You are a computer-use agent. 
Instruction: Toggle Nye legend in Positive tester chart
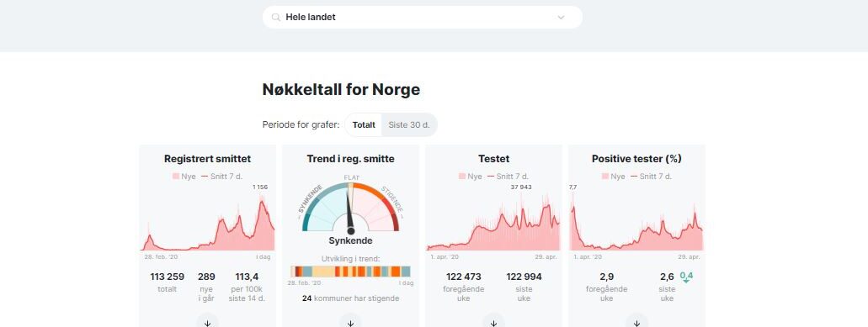[x=614, y=177]
